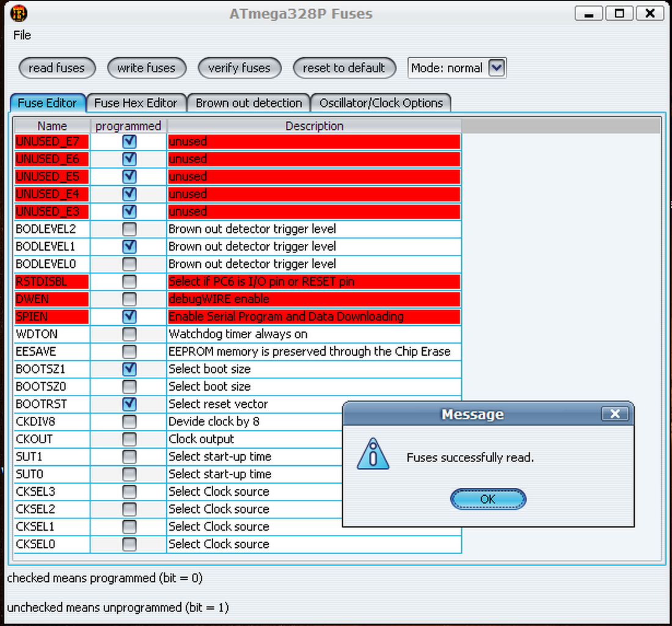672x626 pixels.
Task: Click the application logo icon in title bar
Action: point(18,13)
